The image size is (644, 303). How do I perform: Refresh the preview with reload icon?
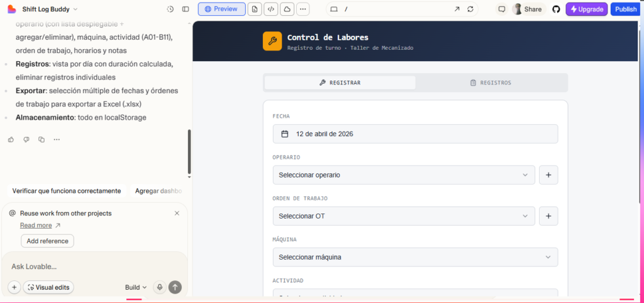tap(470, 9)
